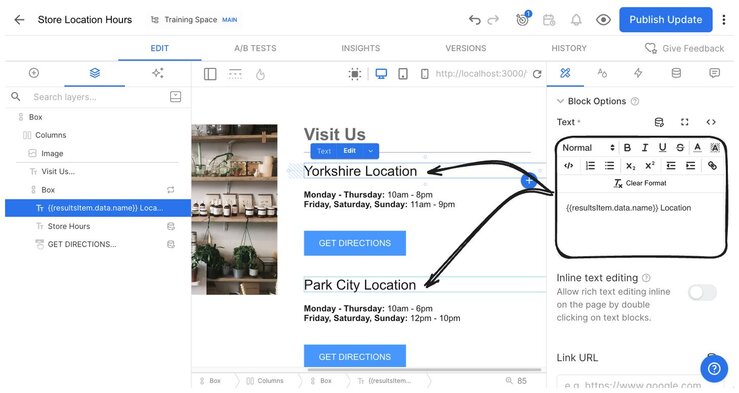Click data binding icon on GET DIRECTIONS row
Image resolution: width=739 pixels, height=393 pixels.
[171, 244]
